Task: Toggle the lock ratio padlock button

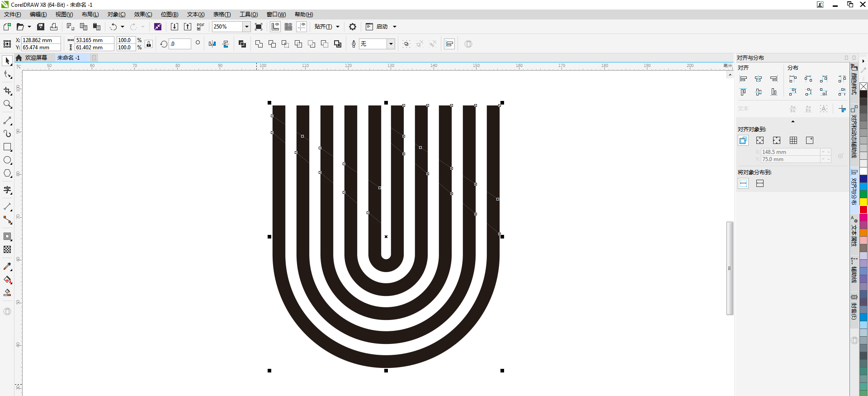Action: (149, 44)
